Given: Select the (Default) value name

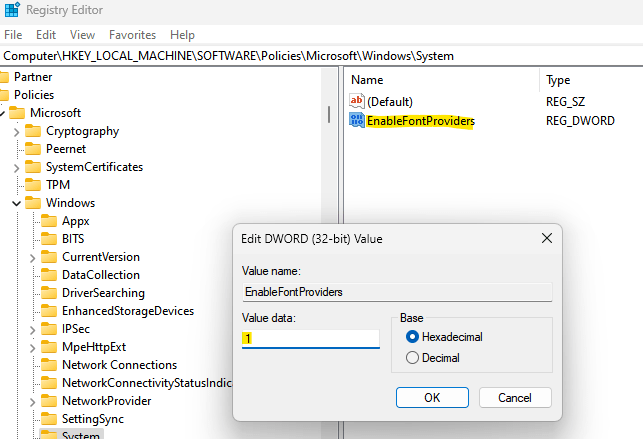Looking at the screenshot, I should pos(390,102).
